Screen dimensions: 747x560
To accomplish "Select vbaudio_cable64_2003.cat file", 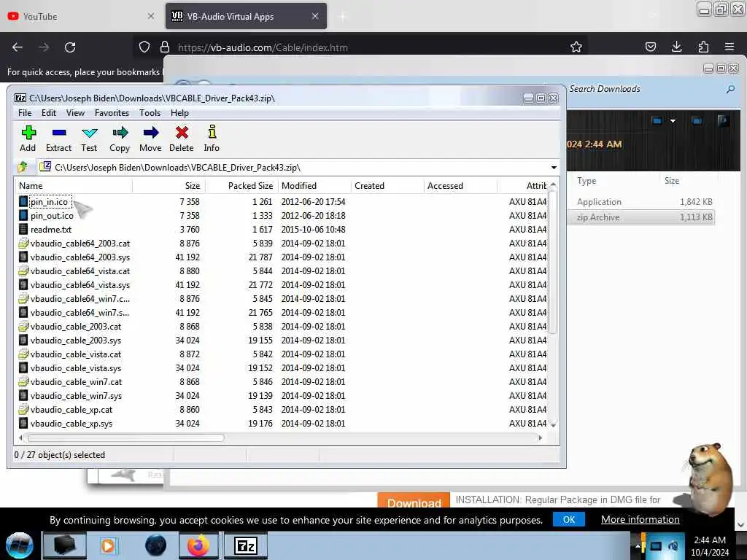I will click(80, 244).
